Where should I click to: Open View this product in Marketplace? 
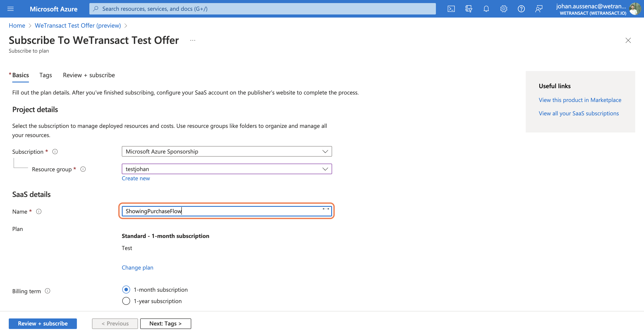pos(580,100)
